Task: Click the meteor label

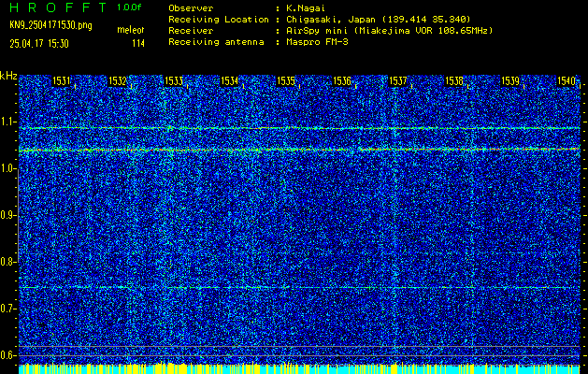Action: (131, 30)
